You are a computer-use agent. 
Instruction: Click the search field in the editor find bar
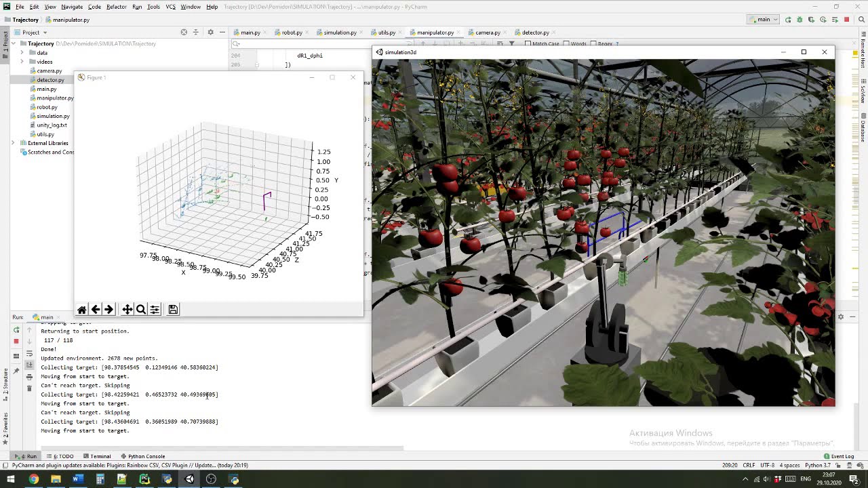click(322, 44)
